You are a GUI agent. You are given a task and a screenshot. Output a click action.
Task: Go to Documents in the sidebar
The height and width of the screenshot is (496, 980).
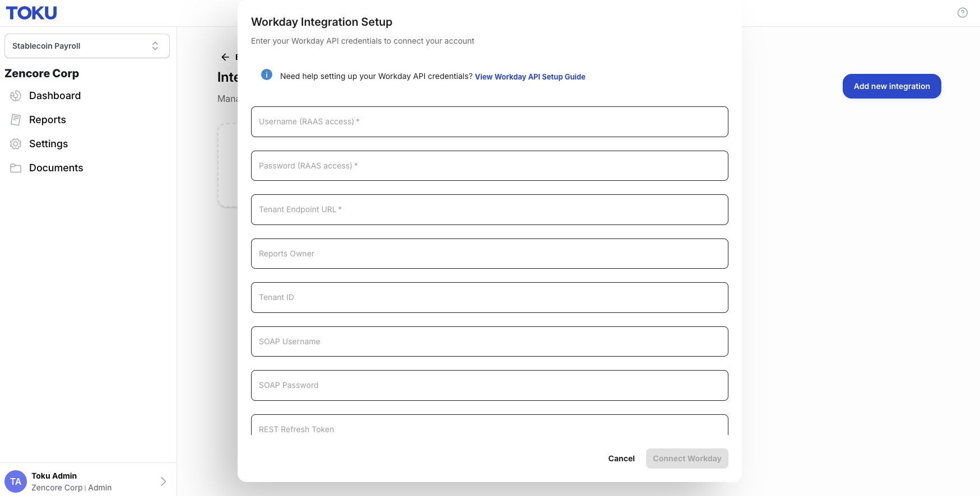(56, 168)
